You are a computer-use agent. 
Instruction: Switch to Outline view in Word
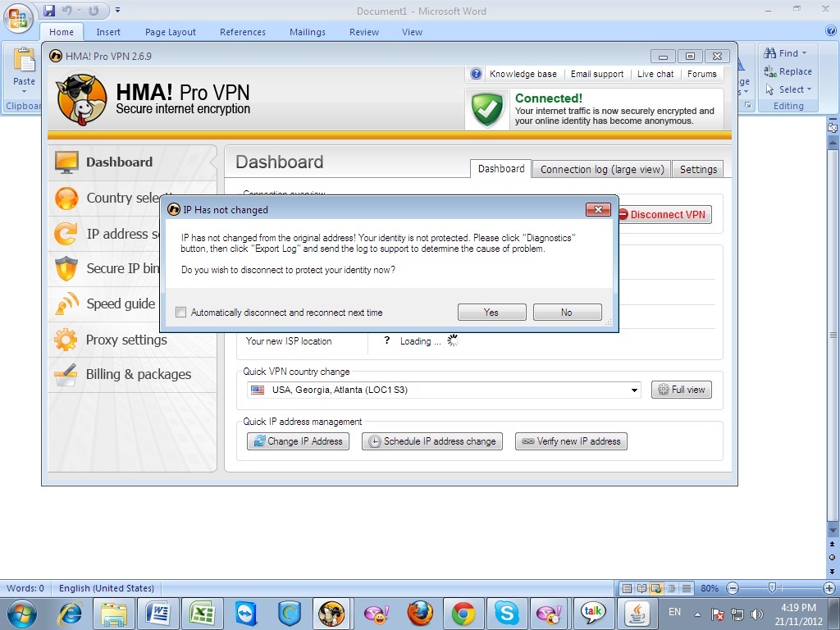671,588
